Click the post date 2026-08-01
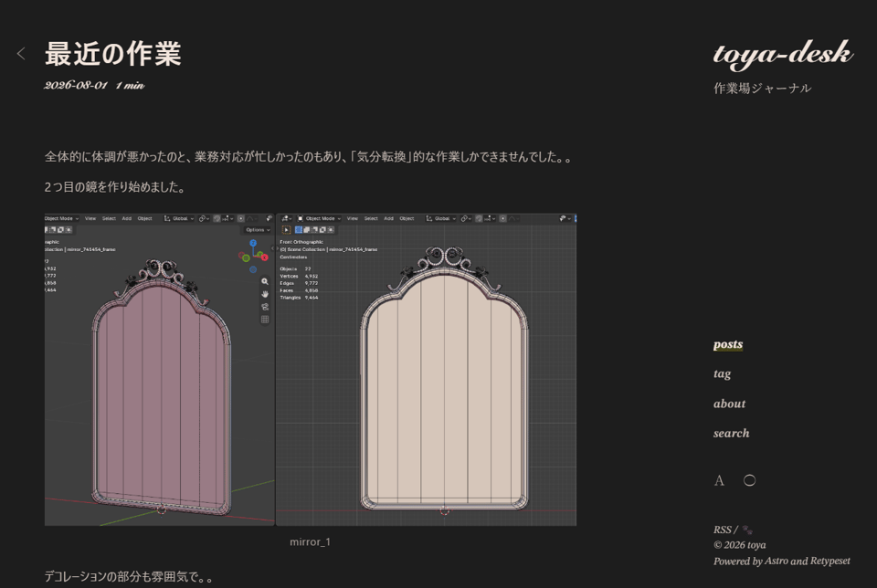 click(76, 86)
